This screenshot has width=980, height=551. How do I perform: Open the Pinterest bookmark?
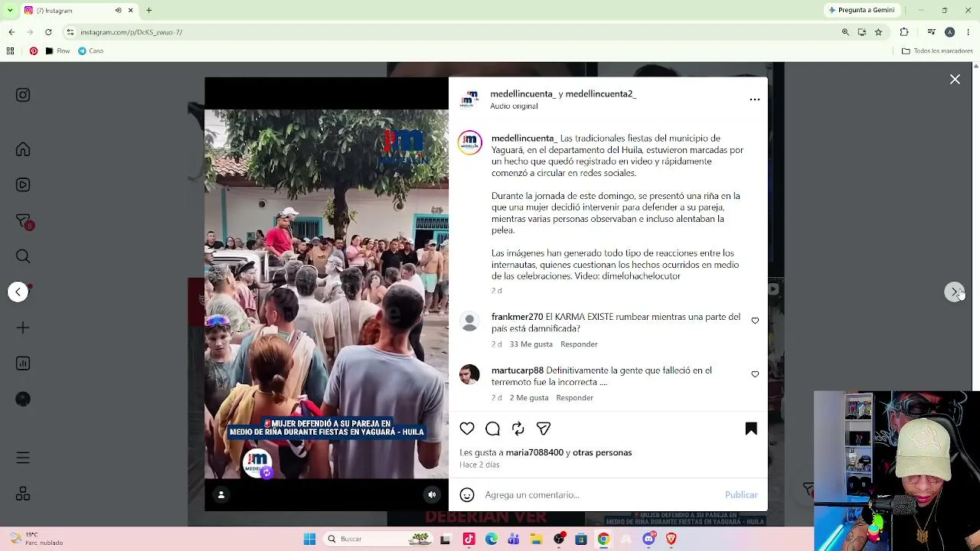[34, 51]
